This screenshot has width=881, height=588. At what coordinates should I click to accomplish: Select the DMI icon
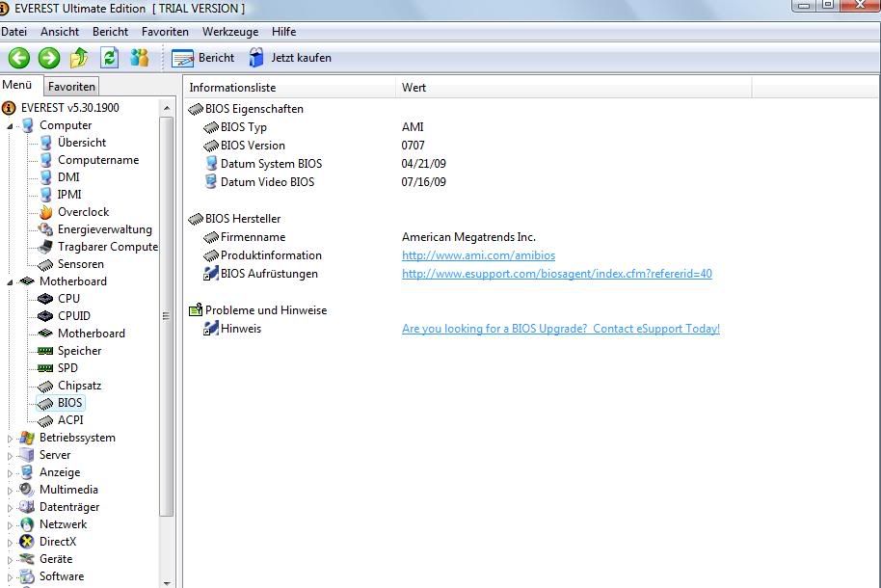click(x=46, y=177)
